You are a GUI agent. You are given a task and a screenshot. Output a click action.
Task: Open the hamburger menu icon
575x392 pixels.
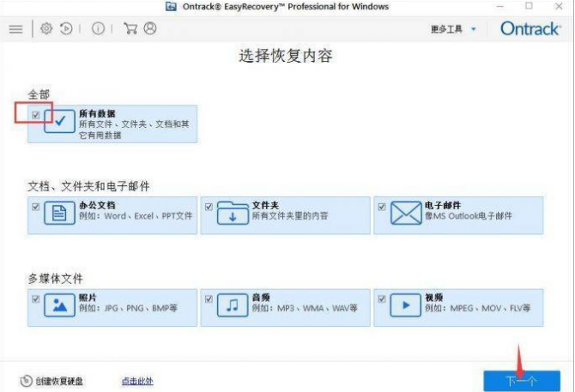tap(15, 29)
